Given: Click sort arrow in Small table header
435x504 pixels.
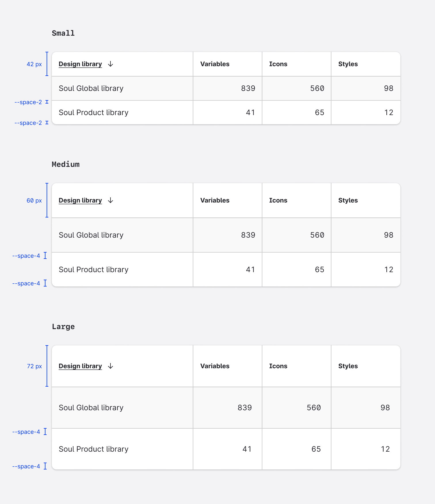Looking at the screenshot, I should [x=110, y=64].
